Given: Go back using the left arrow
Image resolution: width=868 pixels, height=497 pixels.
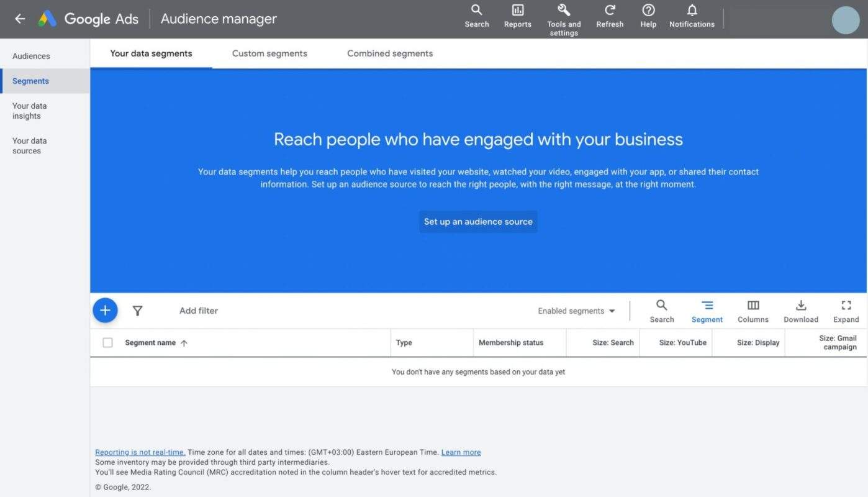Looking at the screenshot, I should [20, 19].
